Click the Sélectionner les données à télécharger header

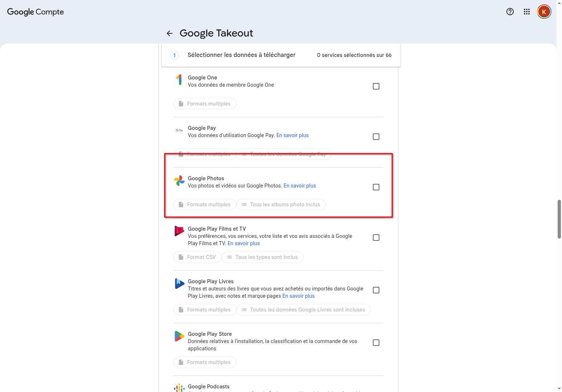click(241, 55)
